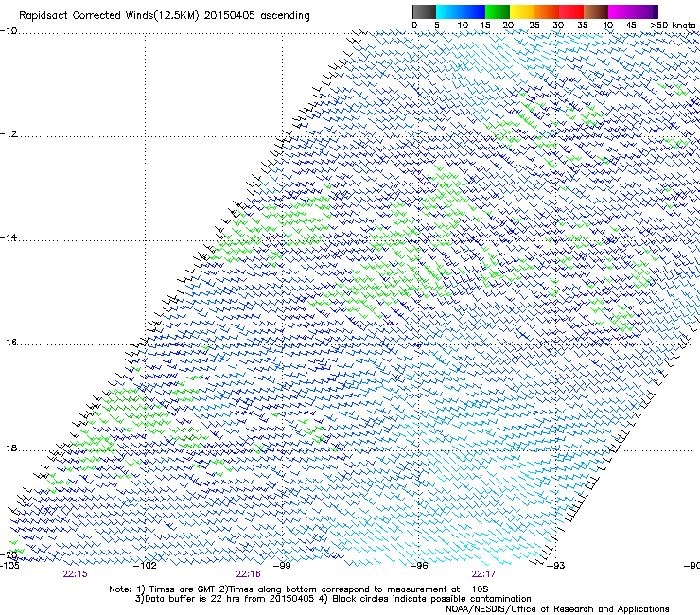Screen dimensions: 700x615
Task: Click the '>50 knots' legend label
Action: 674,26
